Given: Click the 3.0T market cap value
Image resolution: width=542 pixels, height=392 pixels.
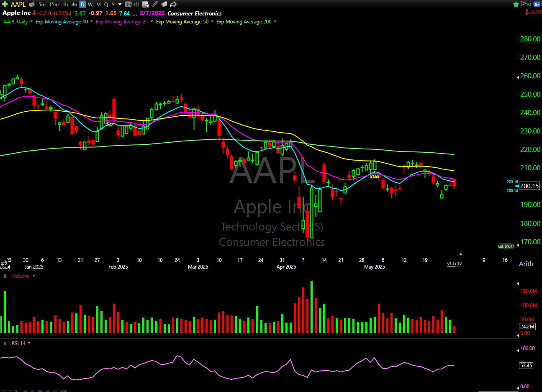Looking at the screenshot, I should 80,13.
